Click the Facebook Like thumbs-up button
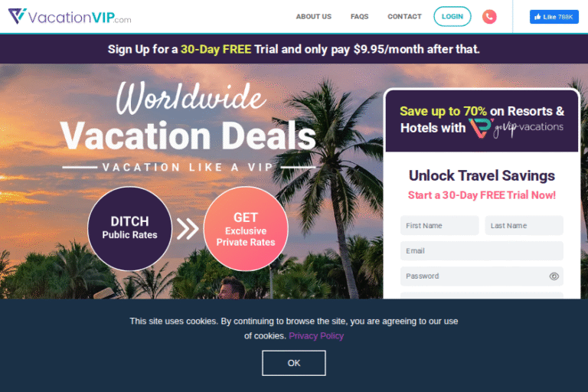588x392 pixels. (554, 17)
